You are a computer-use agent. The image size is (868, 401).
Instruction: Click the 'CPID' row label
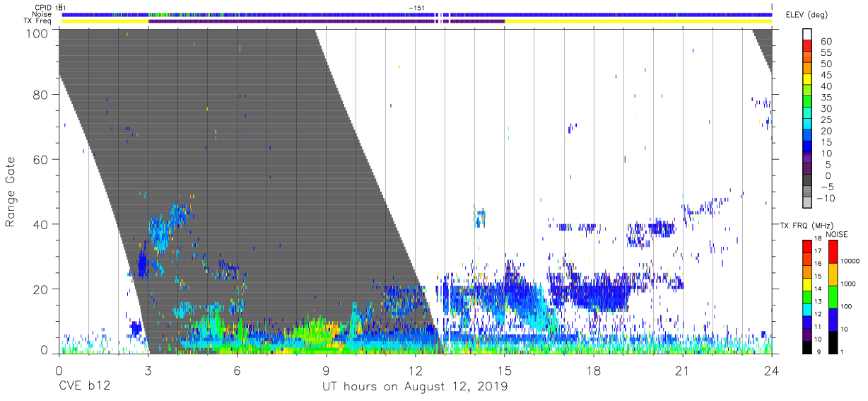pyautogui.click(x=43, y=7)
